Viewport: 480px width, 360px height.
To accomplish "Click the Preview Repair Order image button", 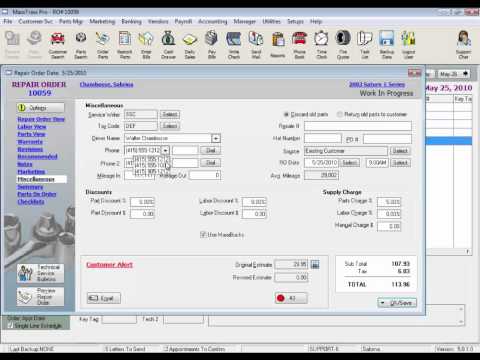I will [x=40, y=297].
